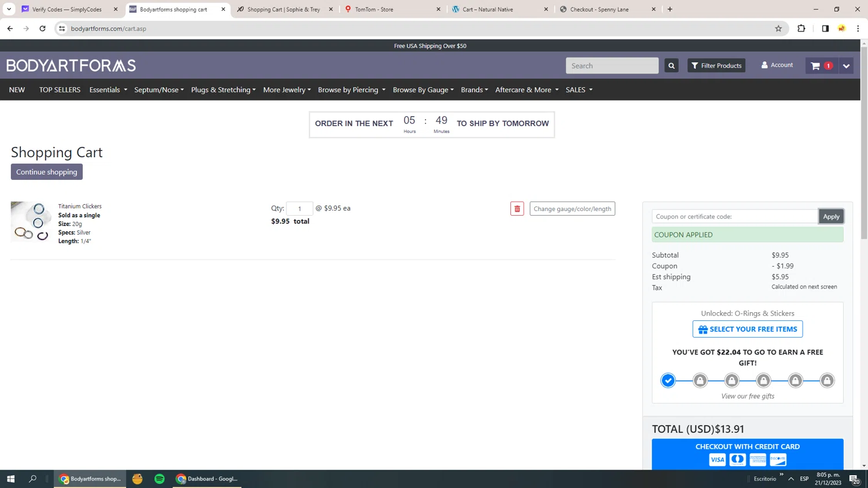Expand Brands dropdown menu
The image size is (868, 488).
tap(475, 90)
